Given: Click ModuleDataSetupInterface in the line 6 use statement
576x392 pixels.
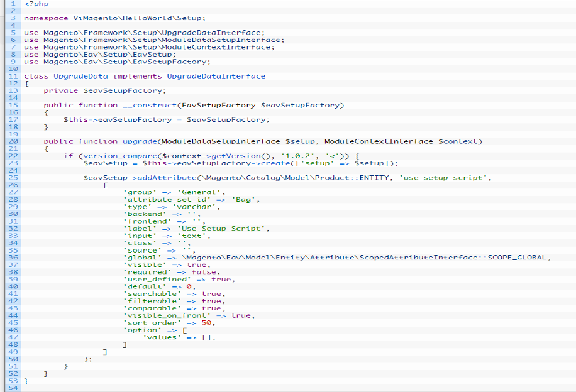Looking at the screenshot, I should pyautogui.click(x=221, y=40).
